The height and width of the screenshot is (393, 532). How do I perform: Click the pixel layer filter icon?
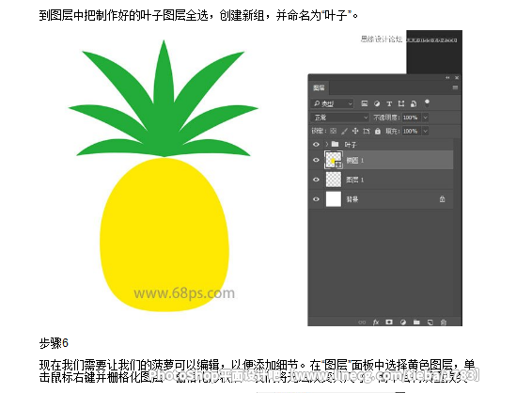click(x=365, y=103)
